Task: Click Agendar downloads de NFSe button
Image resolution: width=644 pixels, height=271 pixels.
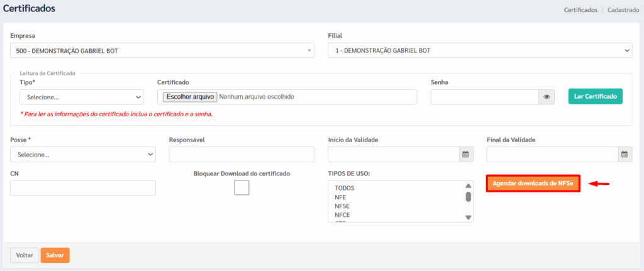Action: click(533, 184)
